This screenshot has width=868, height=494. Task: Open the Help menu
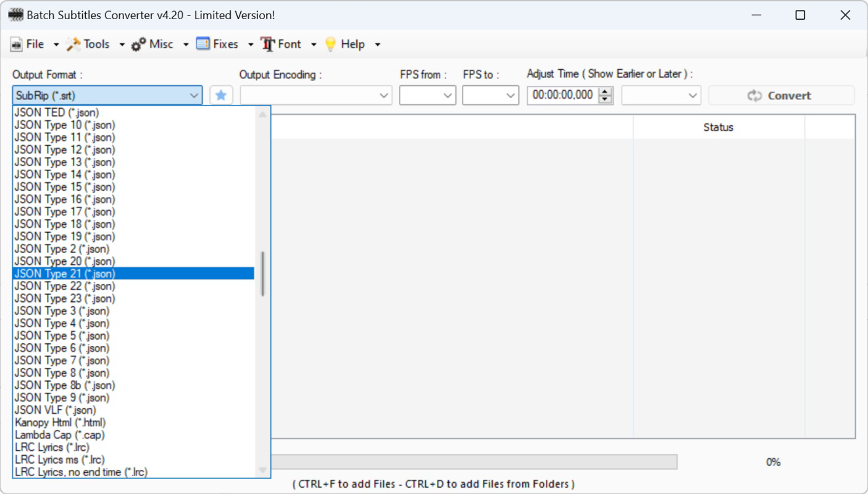(353, 44)
